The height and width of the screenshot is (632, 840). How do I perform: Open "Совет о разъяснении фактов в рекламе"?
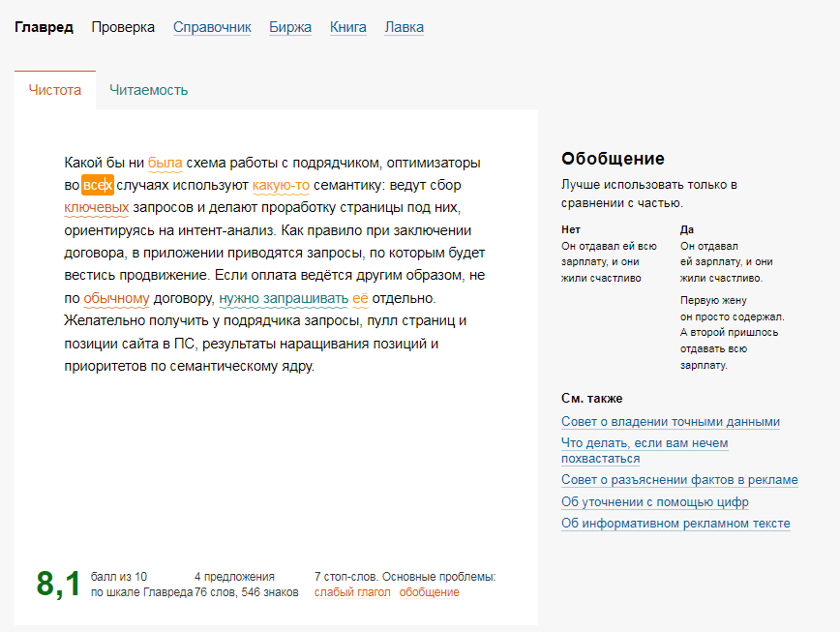click(x=679, y=480)
